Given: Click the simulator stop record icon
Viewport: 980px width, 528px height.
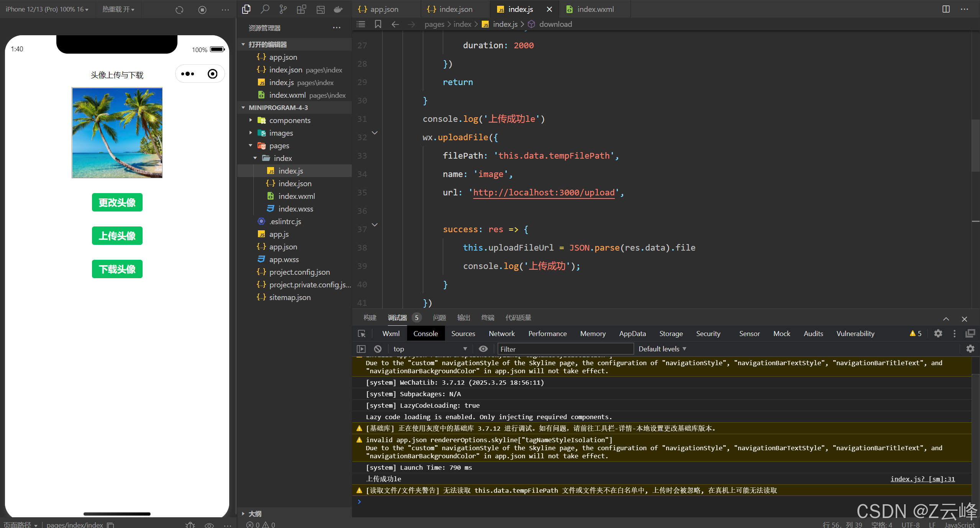Looking at the screenshot, I should pos(202,10).
